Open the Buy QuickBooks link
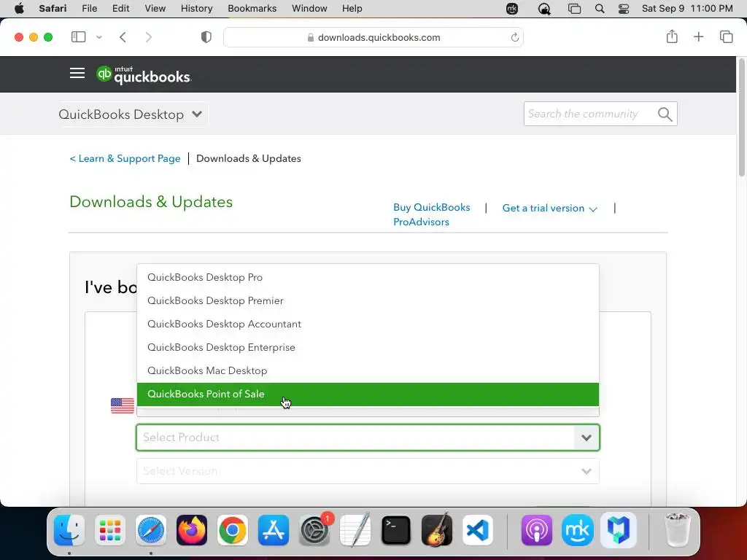 pos(432,207)
